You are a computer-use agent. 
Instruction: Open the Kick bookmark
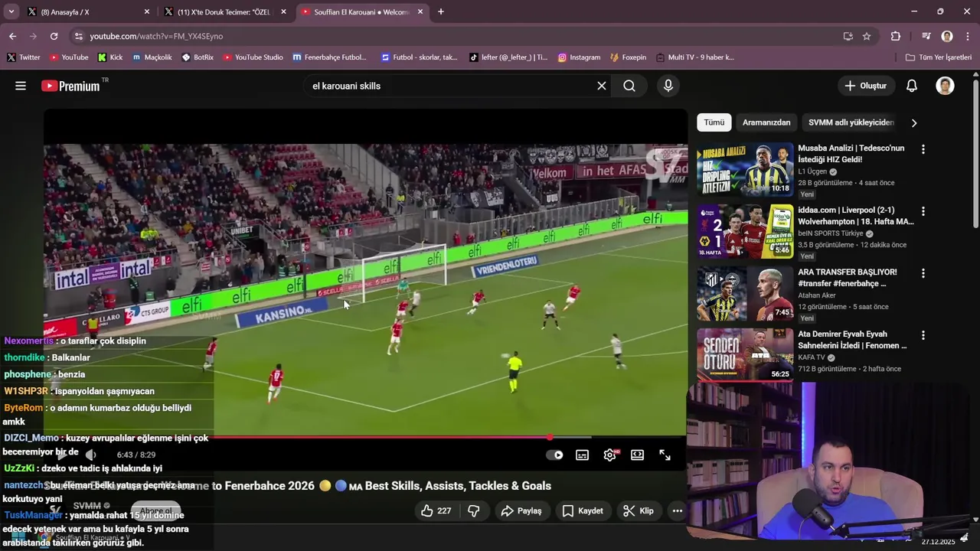coord(110,57)
